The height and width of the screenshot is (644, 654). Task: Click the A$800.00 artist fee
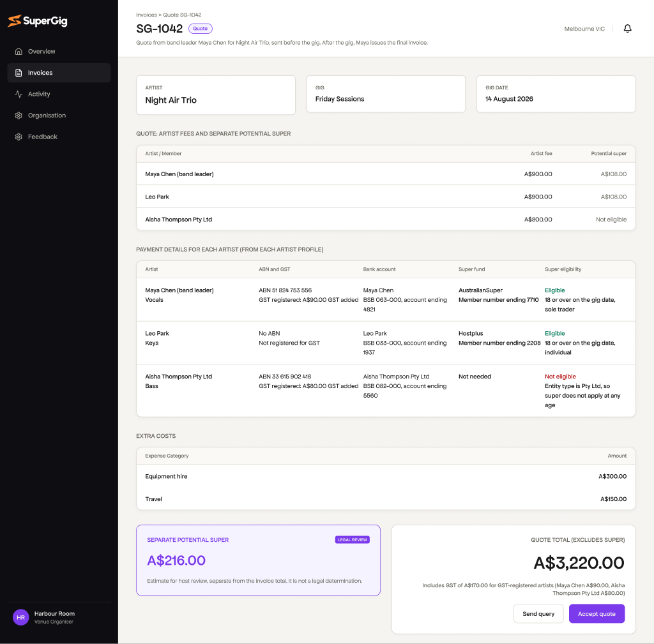pos(538,220)
